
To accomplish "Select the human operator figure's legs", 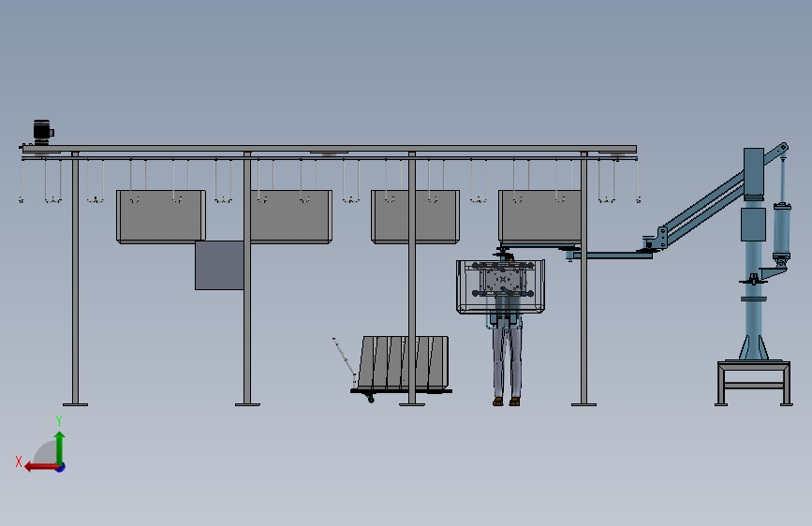I will pos(507,362).
